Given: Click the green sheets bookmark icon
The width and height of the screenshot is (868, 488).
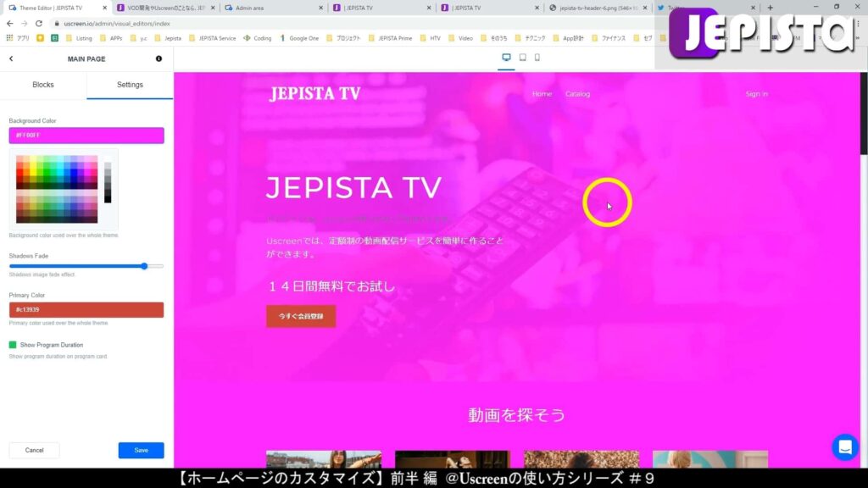Looking at the screenshot, I should click(x=54, y=38).
